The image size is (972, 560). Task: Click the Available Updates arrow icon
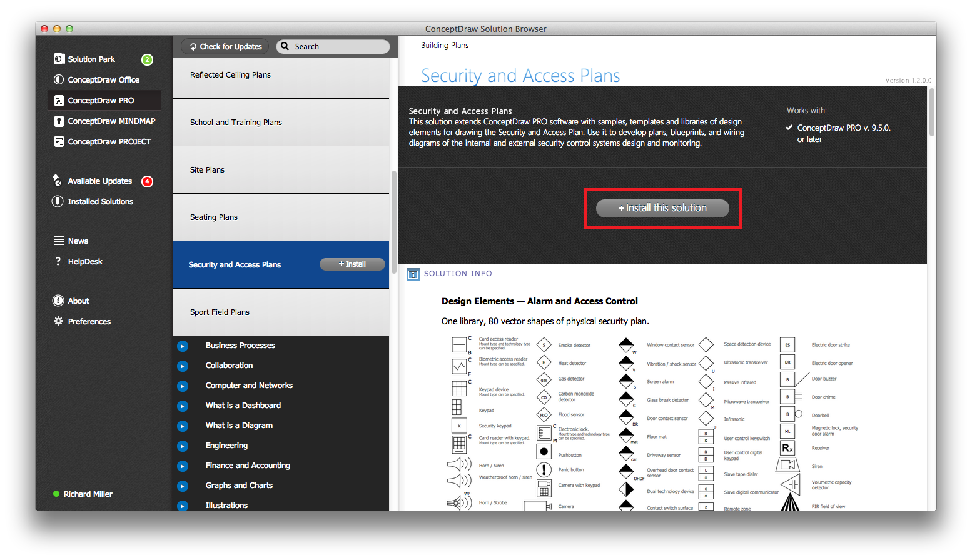coord(58,181)
